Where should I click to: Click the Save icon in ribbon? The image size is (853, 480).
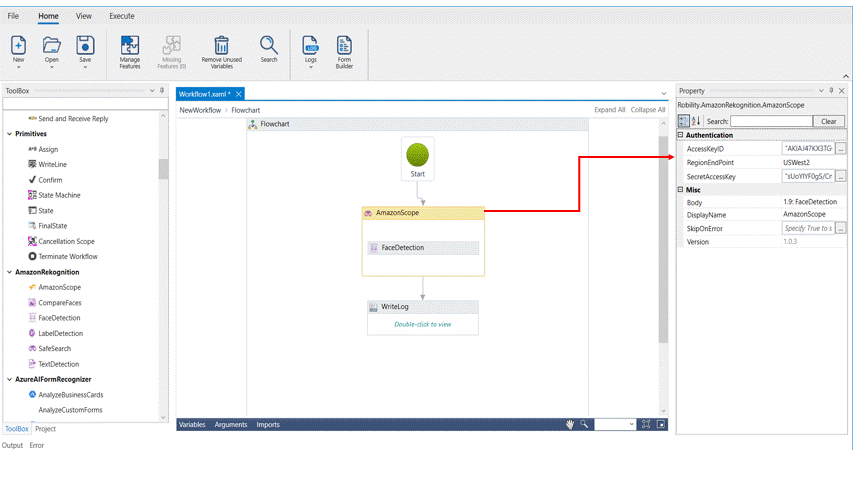click(85, 46)
